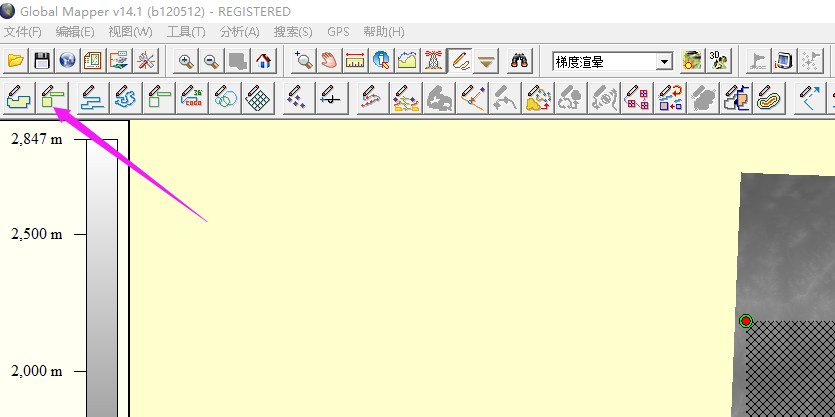Image resolution: width=835 pixels, height=417 pixels.
Task: Select the Measure ruler tool
Action: pyautogui.click(x=355, y=61)
